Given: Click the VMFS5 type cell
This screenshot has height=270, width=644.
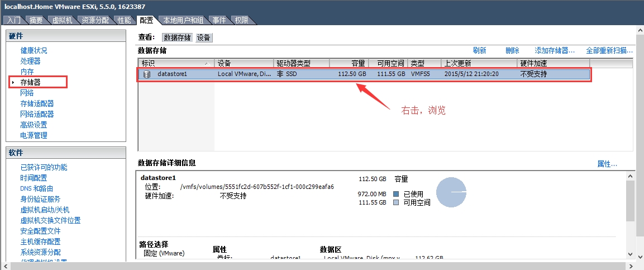Looking at the screenshot, I should (421, 74).
